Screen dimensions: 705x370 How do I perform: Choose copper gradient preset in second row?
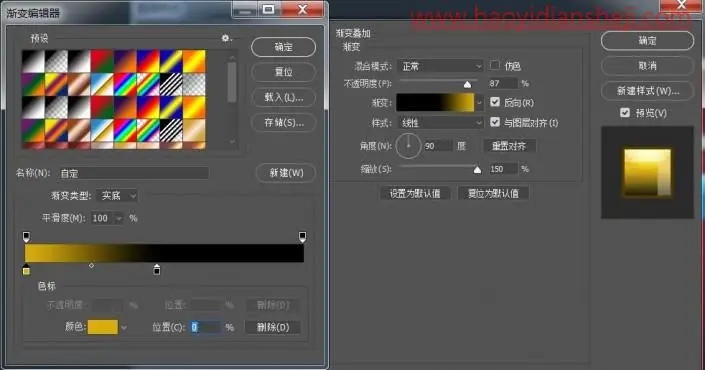[x=79, y=85]
